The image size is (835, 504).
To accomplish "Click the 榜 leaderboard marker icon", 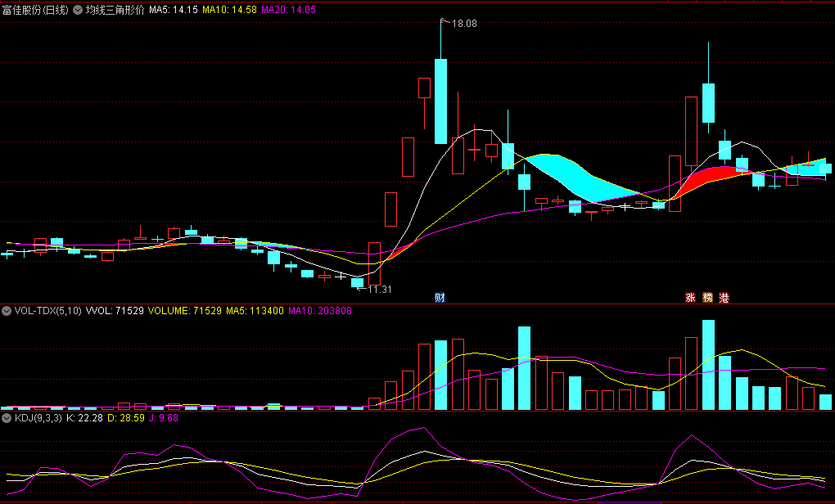I will [708, 298].
